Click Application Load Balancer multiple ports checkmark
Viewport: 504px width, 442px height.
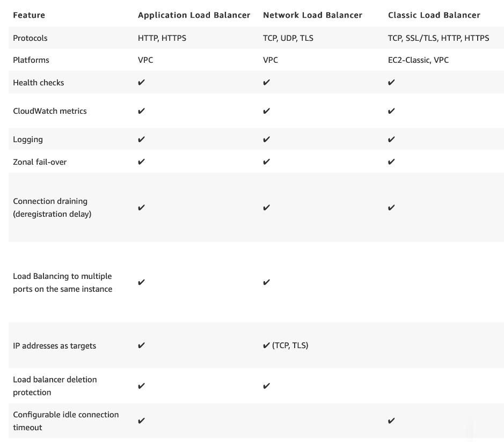(142, 282)
